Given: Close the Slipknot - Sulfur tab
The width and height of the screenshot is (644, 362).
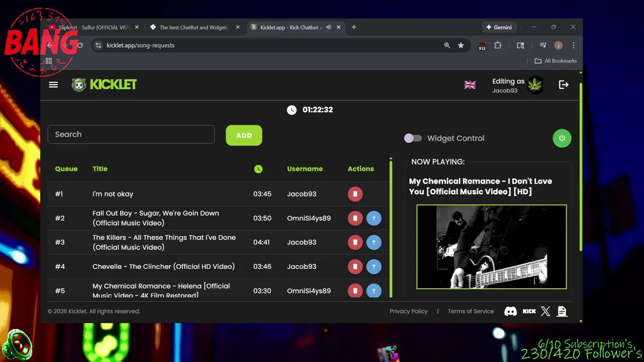Looking at the screenshot, I should point(137,27).
